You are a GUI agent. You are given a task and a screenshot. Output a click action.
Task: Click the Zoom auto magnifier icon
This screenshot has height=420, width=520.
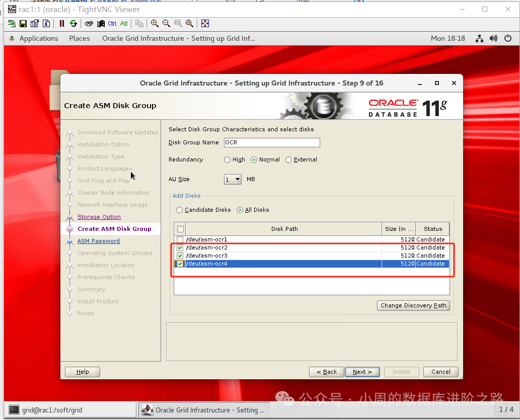pos(189,24)
